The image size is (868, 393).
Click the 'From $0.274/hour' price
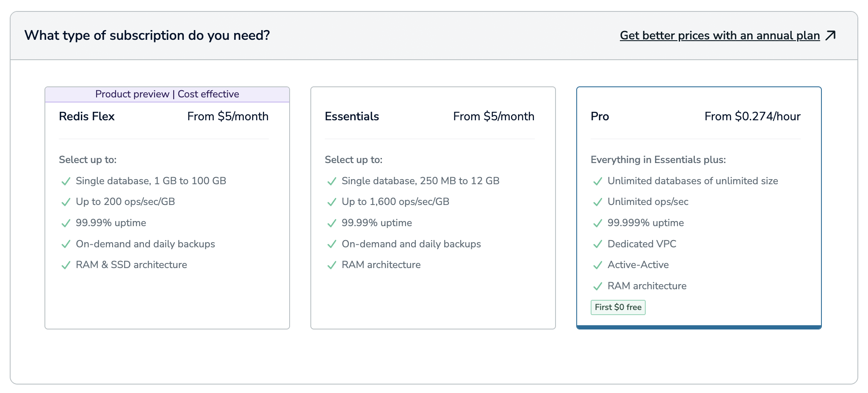[752, 116]
